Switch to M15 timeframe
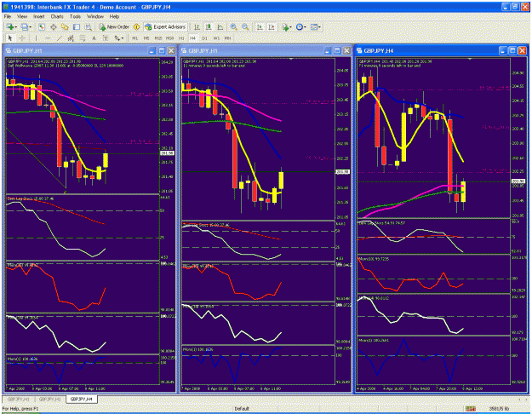532x414 pixels. click(158, 38)
